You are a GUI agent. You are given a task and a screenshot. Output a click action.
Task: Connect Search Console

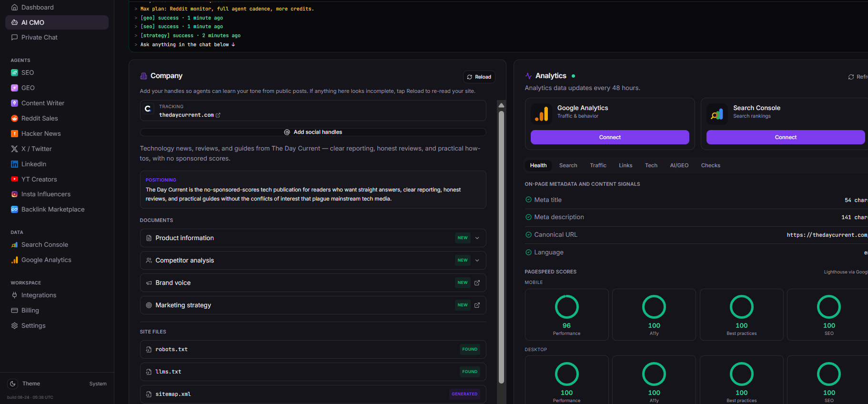click(786, 137)
